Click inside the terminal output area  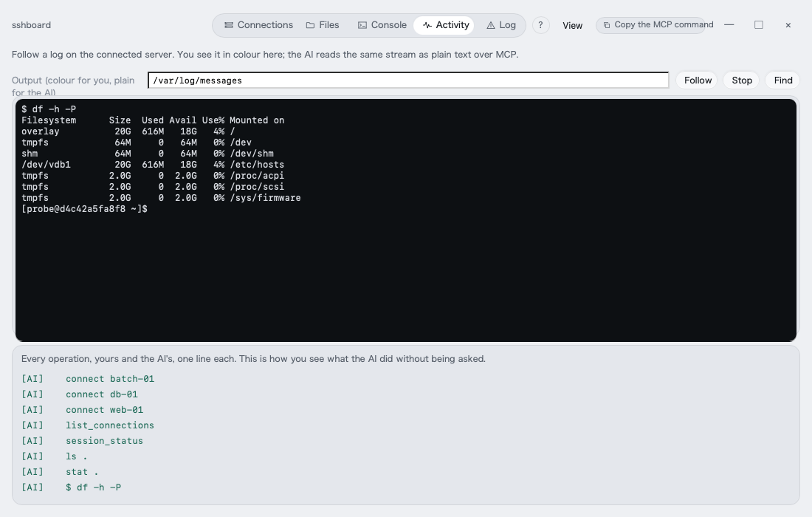click(x=406, y=220)
